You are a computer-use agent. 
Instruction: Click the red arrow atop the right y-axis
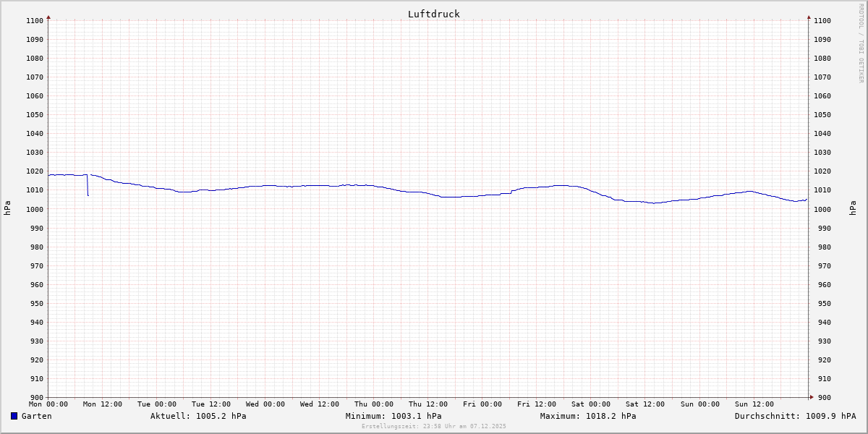809,17
